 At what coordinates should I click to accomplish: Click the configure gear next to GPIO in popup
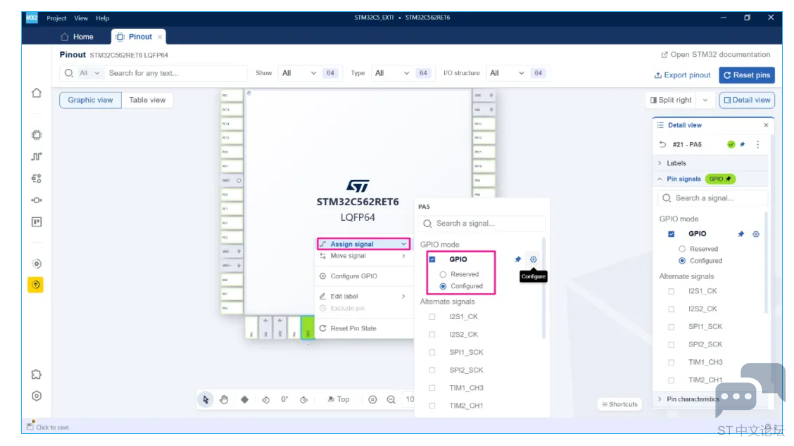click(x=533, y=259)
